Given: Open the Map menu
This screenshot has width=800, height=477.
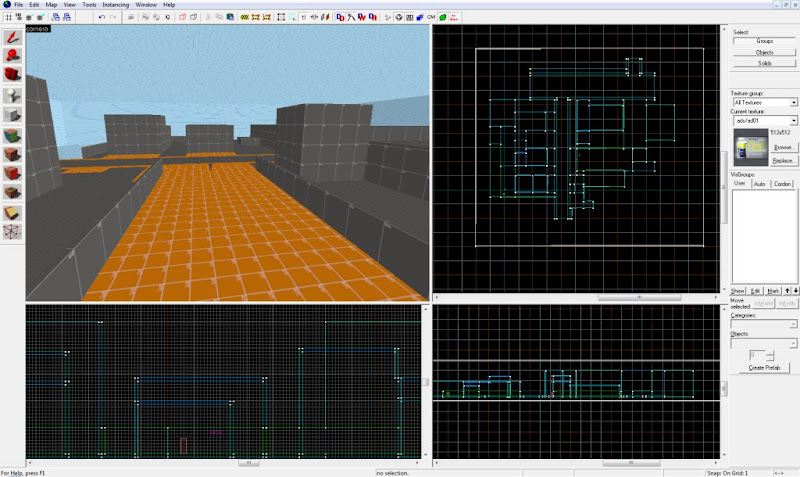Looking at the screenshot, I should (51, 5).
